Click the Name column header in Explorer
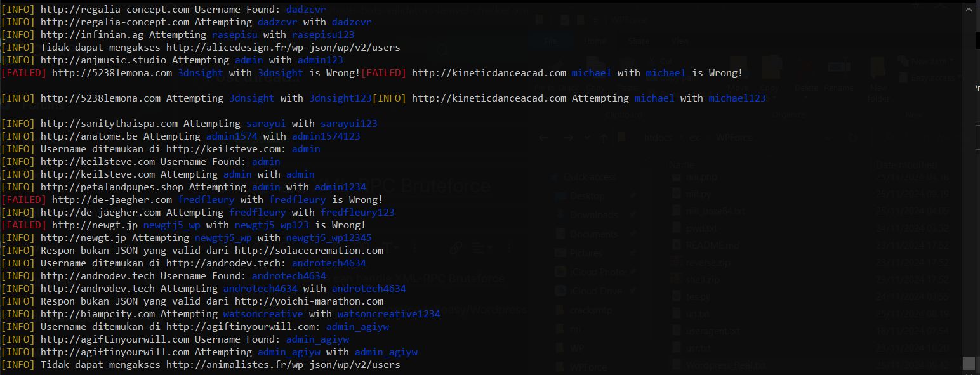This screenshot has width=980, height=375. pyautogui.click(x=680, y=164)
